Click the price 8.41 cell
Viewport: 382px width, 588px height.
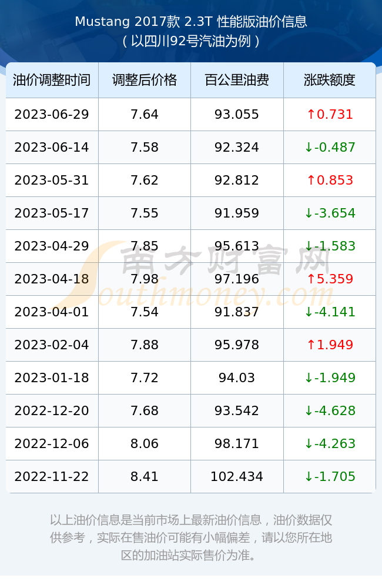(x=145, y=477)
